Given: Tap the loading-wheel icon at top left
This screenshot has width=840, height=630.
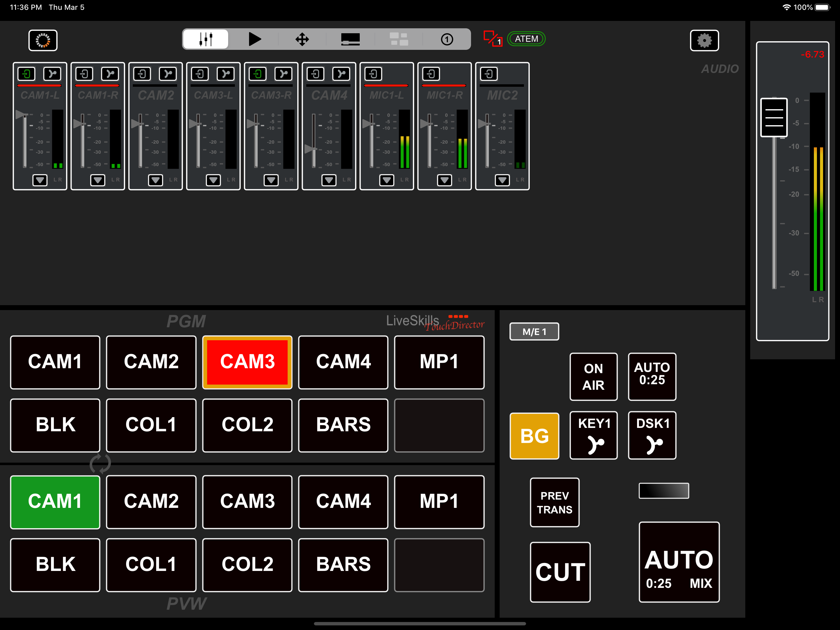Looking at the screenshot, I should (x=43, y=40).
